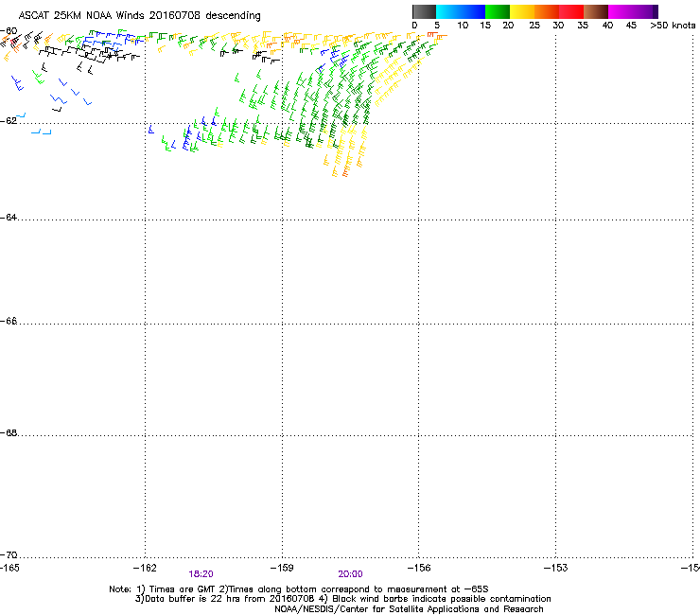Image resolution: width=700 pixels, height=615 pixels.
Task: Click the purple 18:20 swath time label
Action: [x=201, y=574]
